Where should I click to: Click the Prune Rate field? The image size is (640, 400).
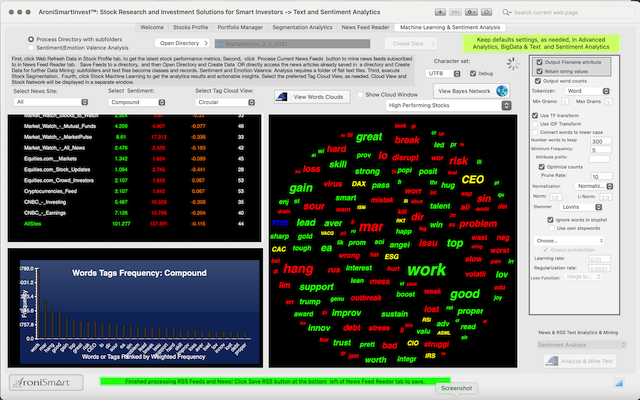click(x=602, y=176)
